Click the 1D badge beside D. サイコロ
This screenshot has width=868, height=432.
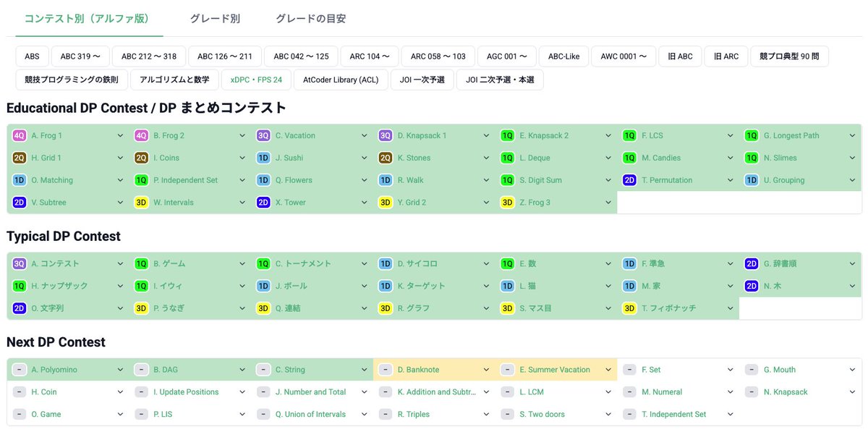click(x=386, y=263)
